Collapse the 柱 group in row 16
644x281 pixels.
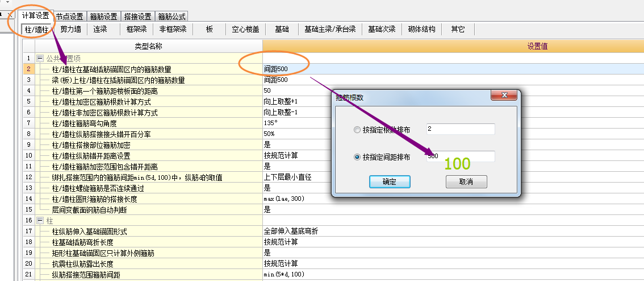(x=40, y=221)
